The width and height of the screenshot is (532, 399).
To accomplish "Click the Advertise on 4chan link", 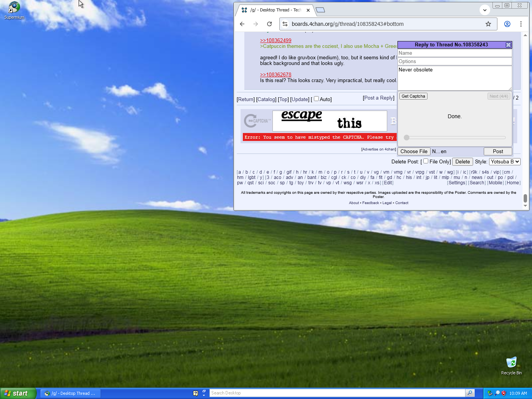I will [378, 149].
